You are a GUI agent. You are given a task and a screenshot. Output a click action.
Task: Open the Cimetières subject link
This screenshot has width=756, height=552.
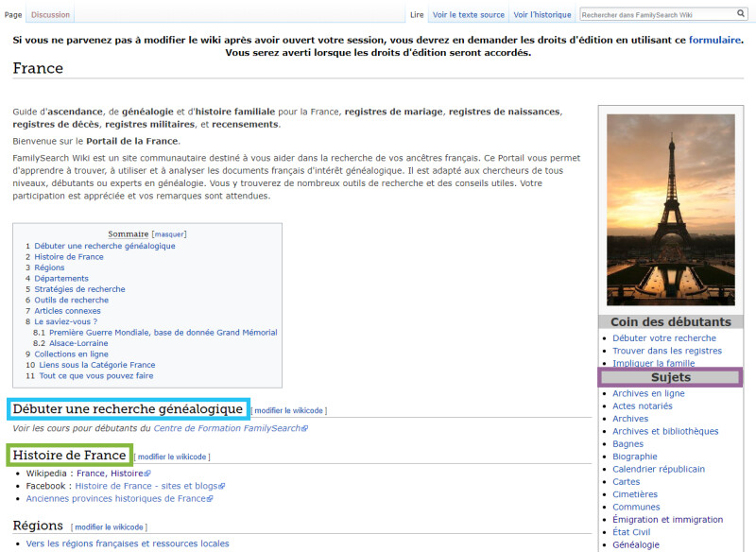635,494
